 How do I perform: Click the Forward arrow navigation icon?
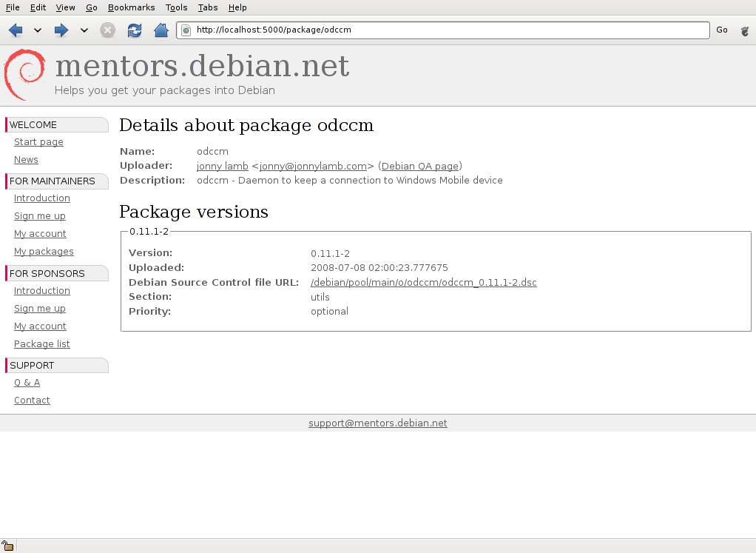61,30
